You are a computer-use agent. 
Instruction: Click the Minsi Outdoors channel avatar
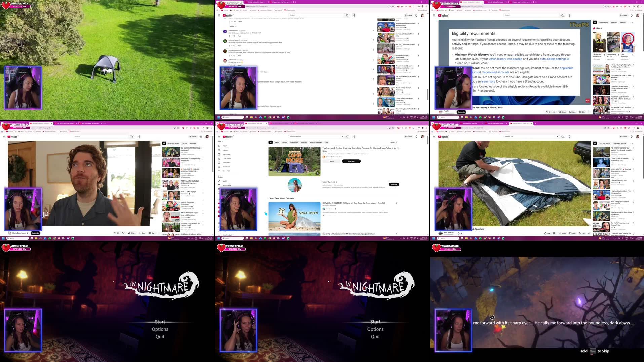point(294,185)
